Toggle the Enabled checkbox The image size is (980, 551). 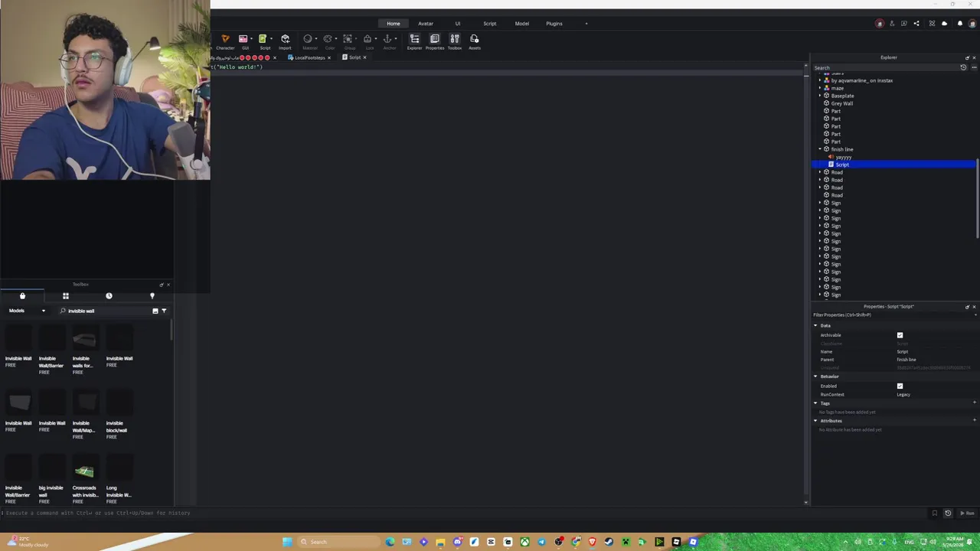tap(900, 386)
